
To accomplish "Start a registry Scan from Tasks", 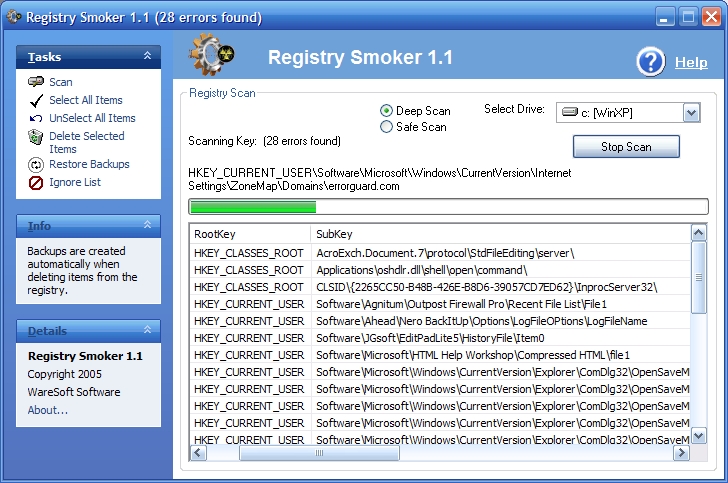I will tap(61, 82).
